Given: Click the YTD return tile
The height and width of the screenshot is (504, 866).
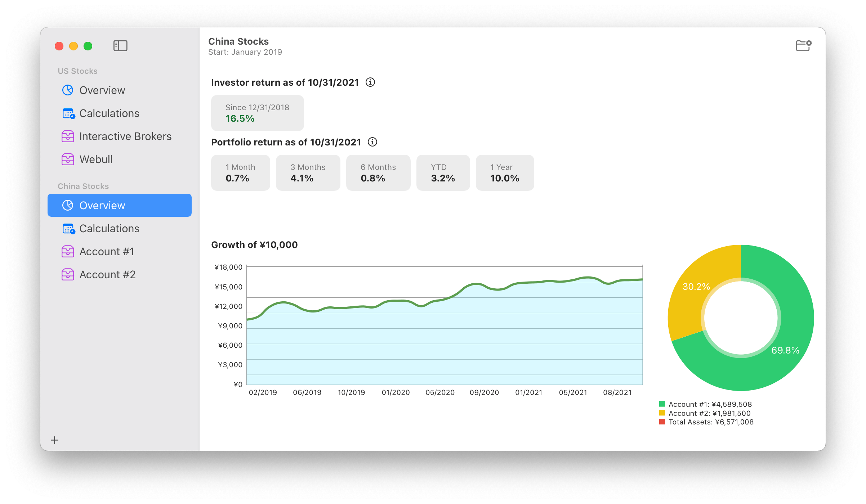Looking at the screenshot, I should [x=443, y=173].
